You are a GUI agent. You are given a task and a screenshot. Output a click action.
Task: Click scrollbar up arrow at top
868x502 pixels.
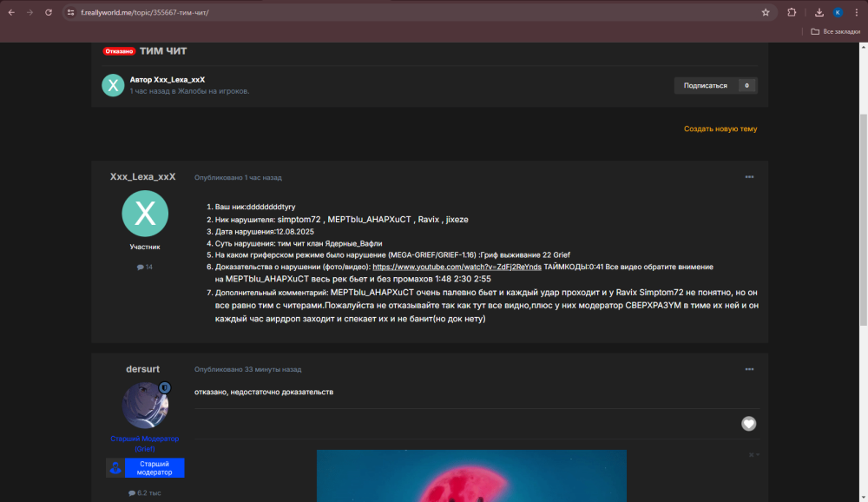click(x=863, y=47)
